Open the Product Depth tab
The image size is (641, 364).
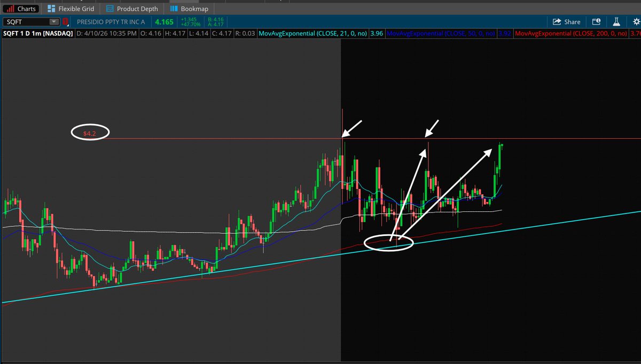(x=132, y=9)
